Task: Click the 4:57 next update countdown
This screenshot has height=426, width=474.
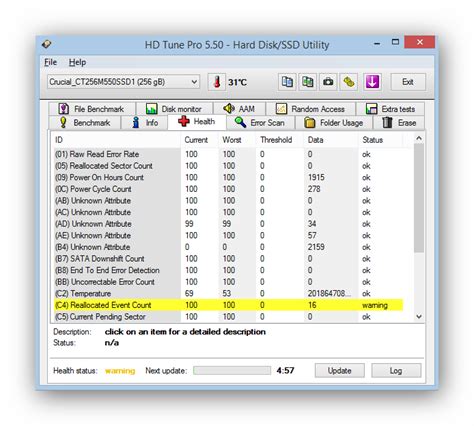Action: pyautogui.click(x=285, y=371)
